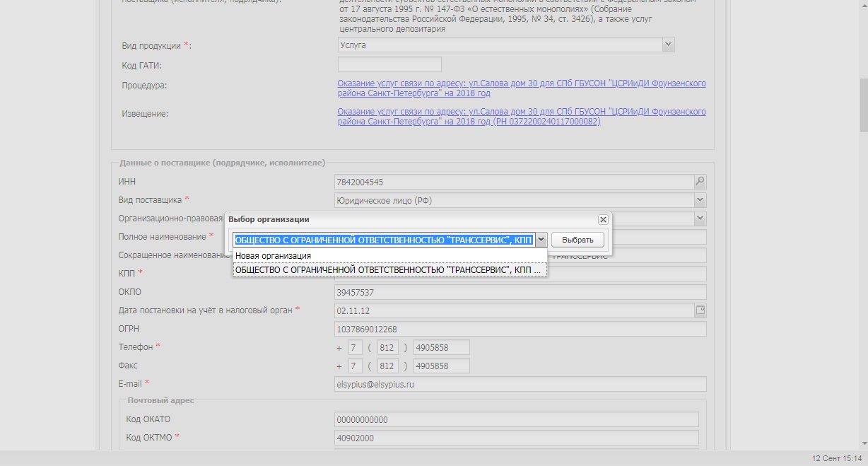Click the date field 02.11.12
The image size is (868, 466).
[515, 310]
